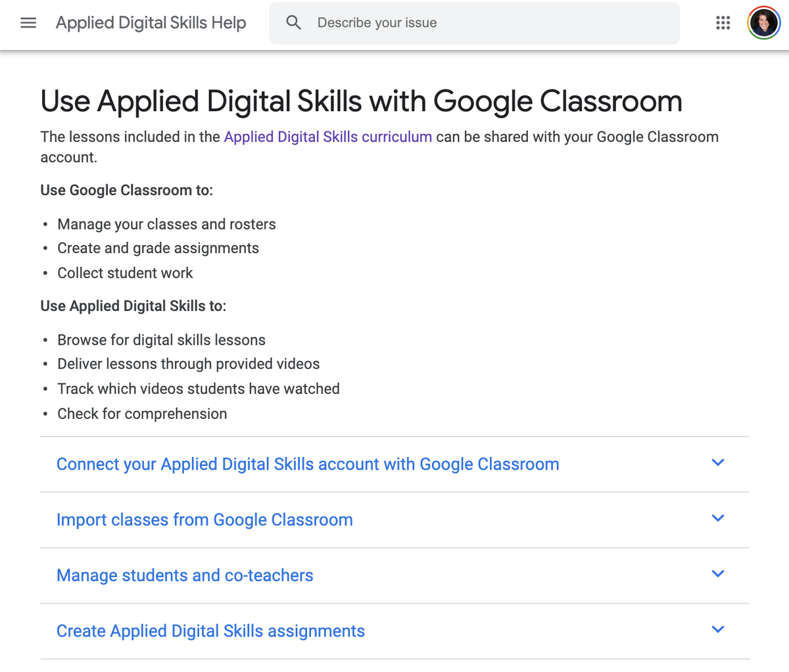
Task: Click chevron beside Manage students row
Action: click(x=718, y=574)
